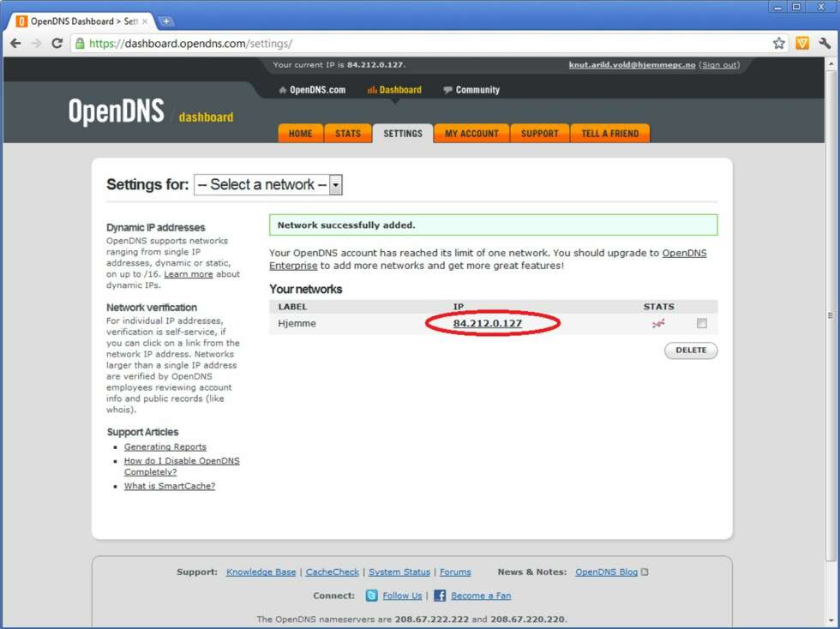The height and width of the screenshot is (629, 840).
Task: Open the OpenDNS Blog link
Action: point(607,572)
